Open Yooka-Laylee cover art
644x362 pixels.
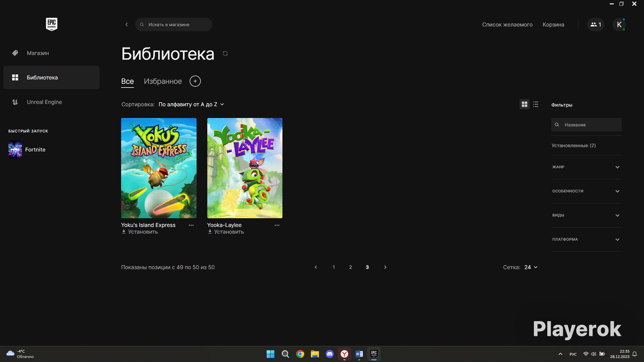[245, 168]
